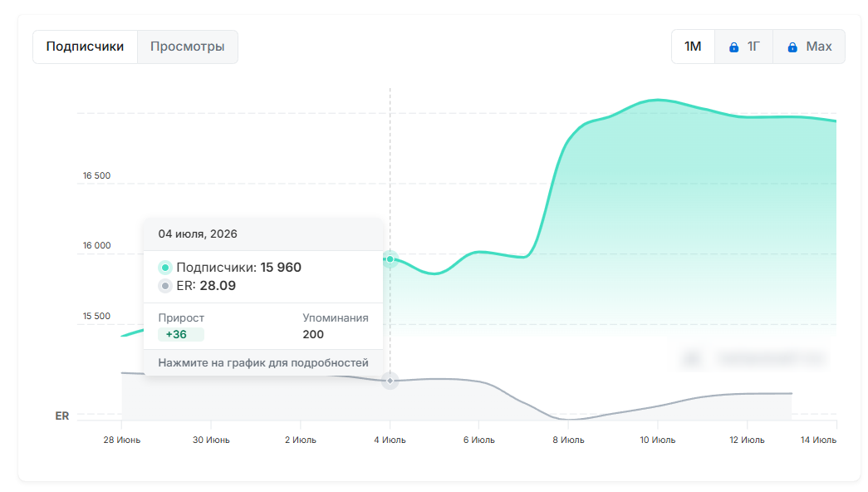Click the ER label on the chart axis

point(62,416)
